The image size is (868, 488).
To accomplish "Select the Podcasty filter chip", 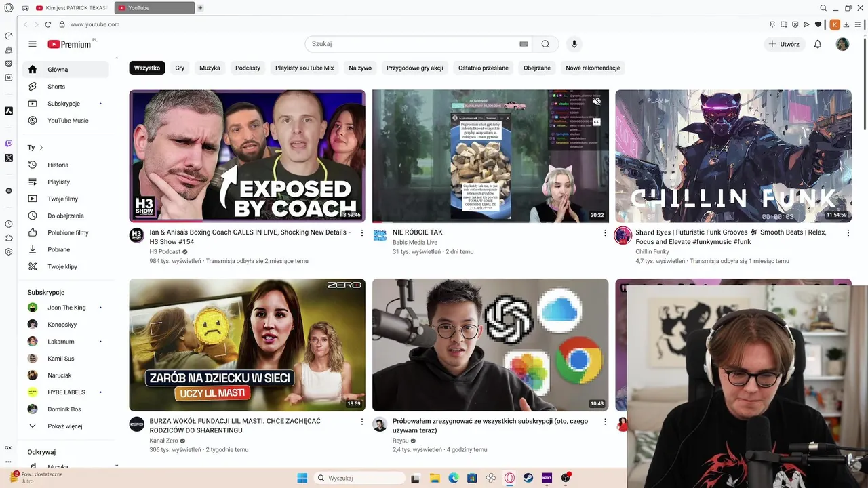I will click(x=248, y=68).
